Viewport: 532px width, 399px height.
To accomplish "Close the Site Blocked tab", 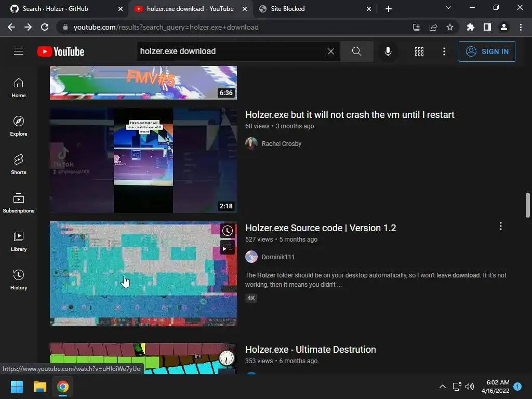I will coord(369,9).
